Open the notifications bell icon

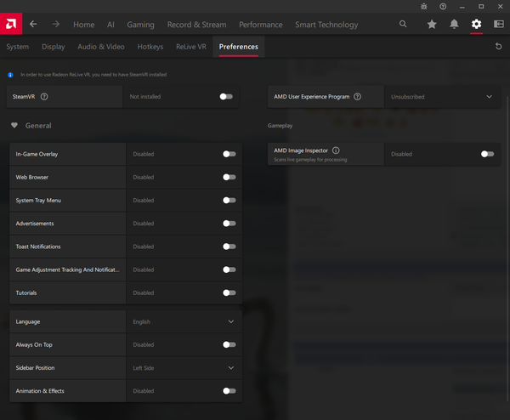454,24
